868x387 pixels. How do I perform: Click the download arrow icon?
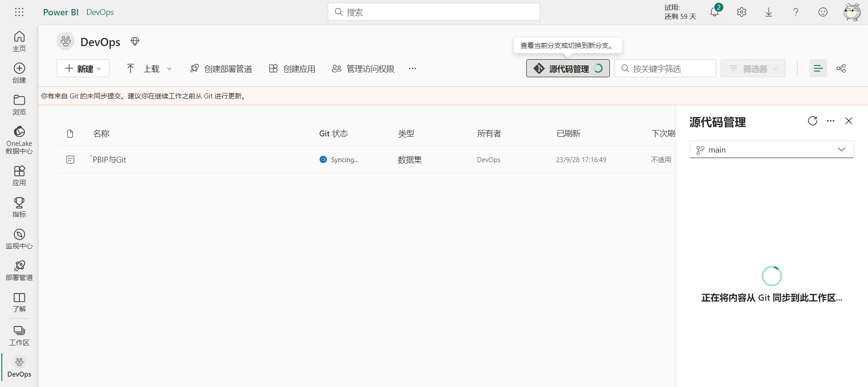pos(769,12)
